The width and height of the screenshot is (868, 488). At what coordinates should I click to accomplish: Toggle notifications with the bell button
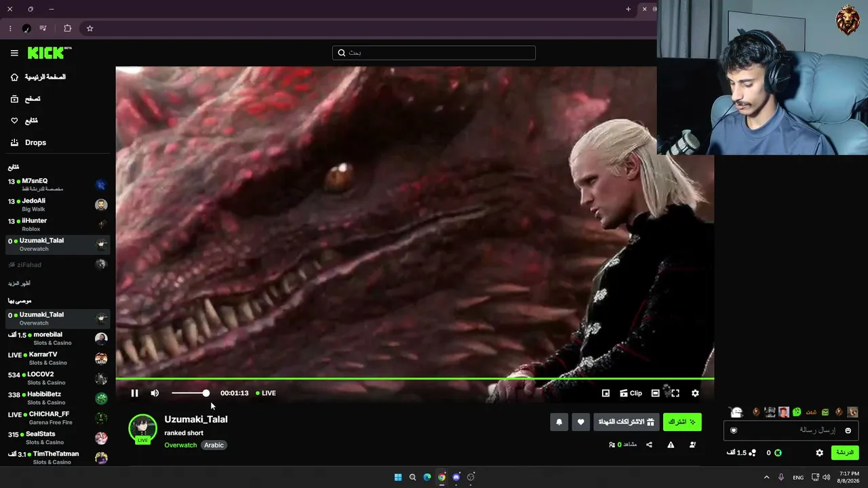[x=559, y=422]
